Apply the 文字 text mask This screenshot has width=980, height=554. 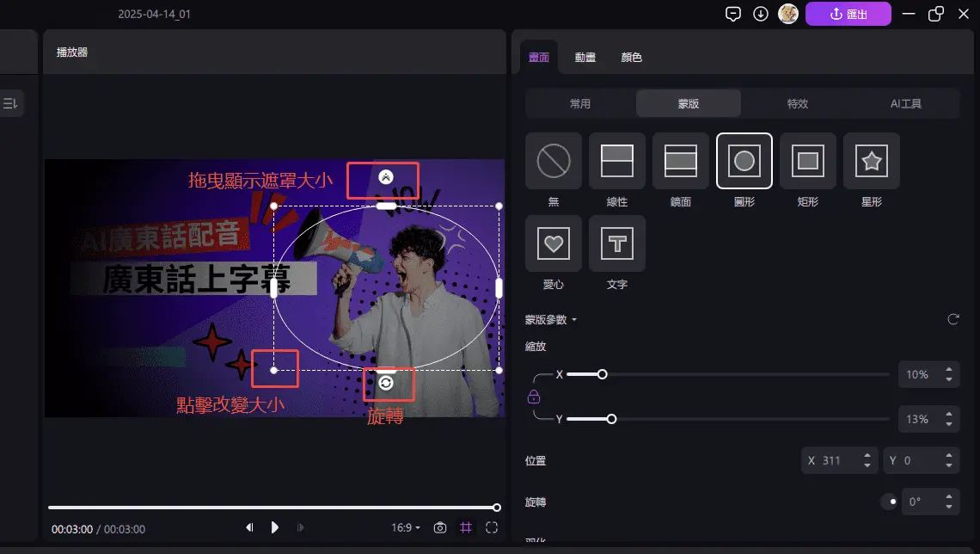tap(616, 243)
